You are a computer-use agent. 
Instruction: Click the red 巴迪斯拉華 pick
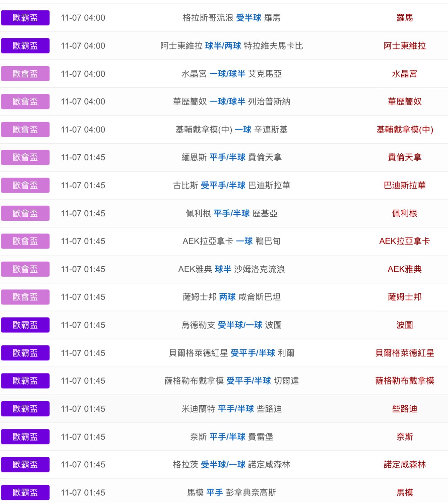(404, 185)
